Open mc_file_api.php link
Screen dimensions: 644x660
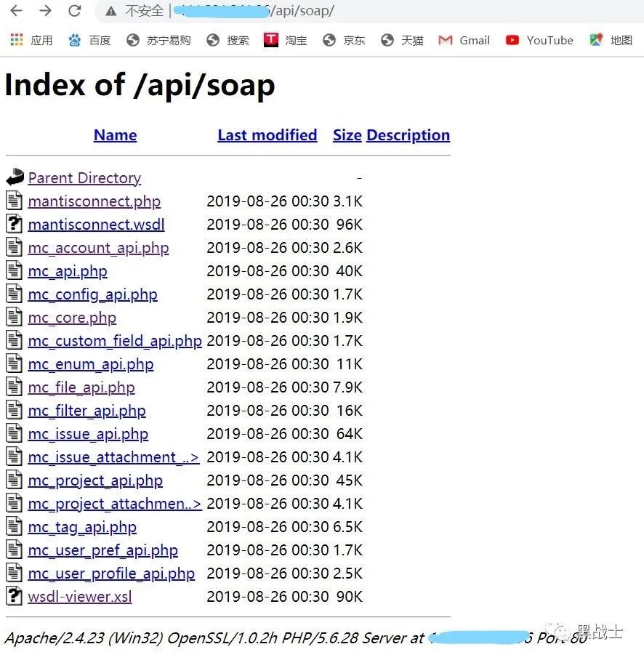81,387
